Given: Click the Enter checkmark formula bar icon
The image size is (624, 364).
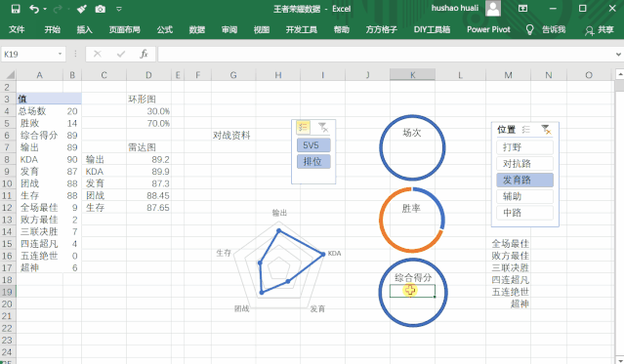Looking at the screenshot, I should [x=121, y=54].
